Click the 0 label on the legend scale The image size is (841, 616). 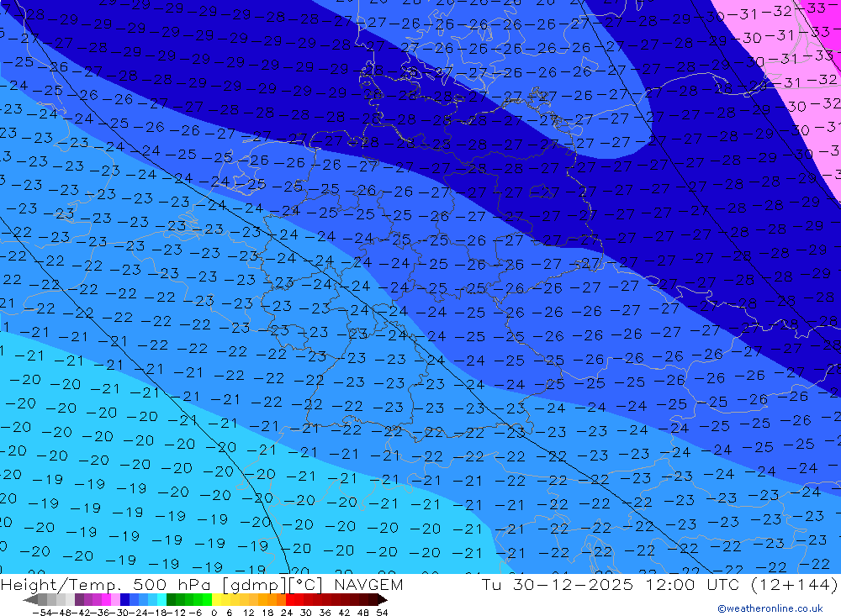214,613
